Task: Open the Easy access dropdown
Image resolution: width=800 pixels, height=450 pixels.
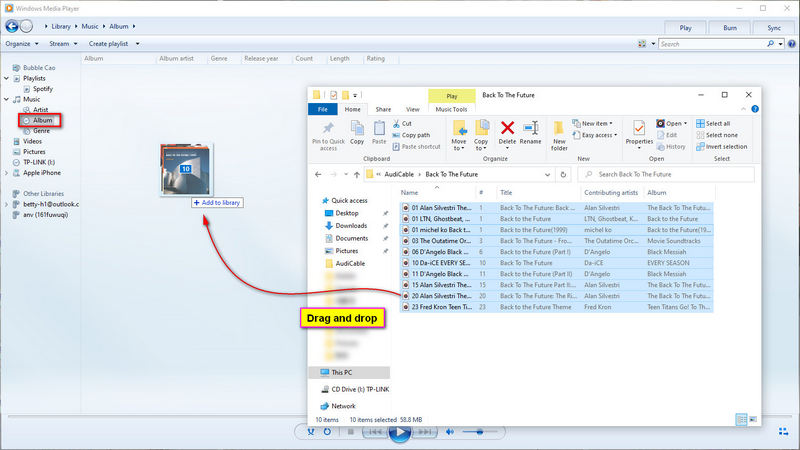Action: click(x=595, y=135)
